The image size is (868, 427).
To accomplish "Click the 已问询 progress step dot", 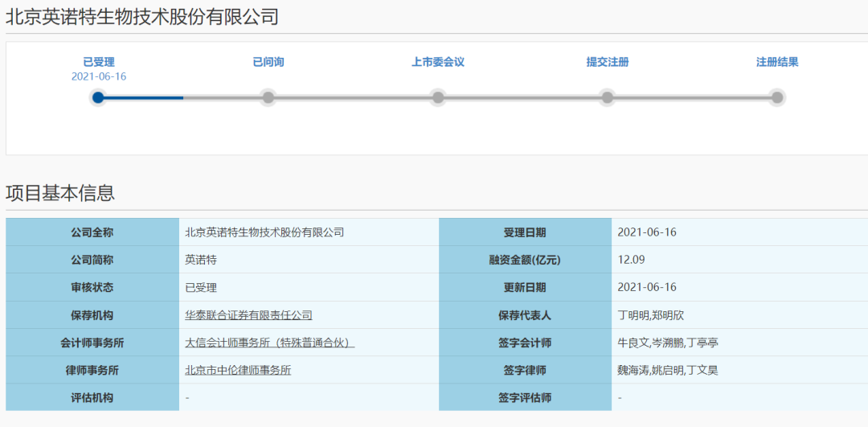I will [268, 97].
